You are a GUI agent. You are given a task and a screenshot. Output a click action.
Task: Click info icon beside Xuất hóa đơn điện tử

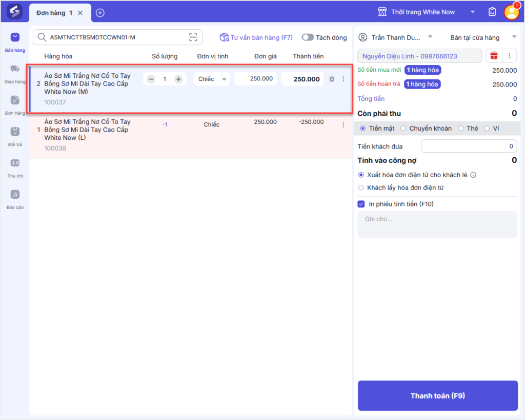click(473, 175)
